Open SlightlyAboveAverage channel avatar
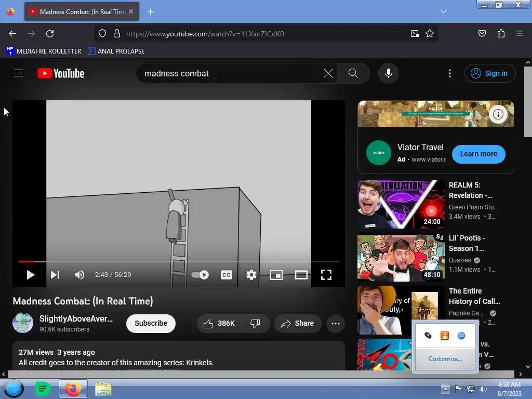Image resolution: width=532 pixels, height=399 pixels. [23, 323]
